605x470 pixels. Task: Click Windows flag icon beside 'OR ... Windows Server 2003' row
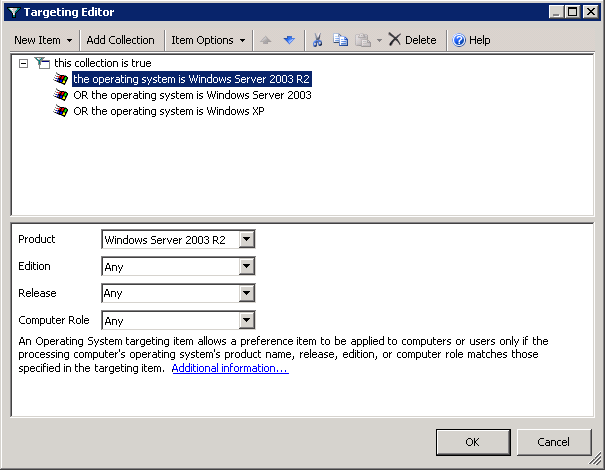[61, 95]
